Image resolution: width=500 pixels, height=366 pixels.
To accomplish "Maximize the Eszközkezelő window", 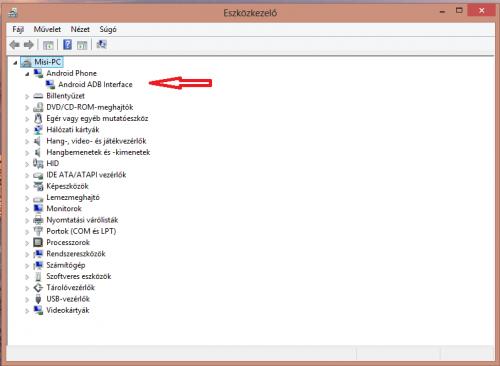I will pos(459,11).
